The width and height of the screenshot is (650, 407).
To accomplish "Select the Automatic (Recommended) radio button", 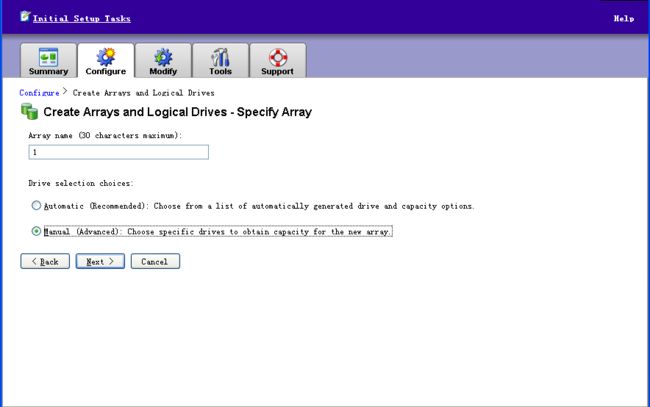I will tap(36, 206).
